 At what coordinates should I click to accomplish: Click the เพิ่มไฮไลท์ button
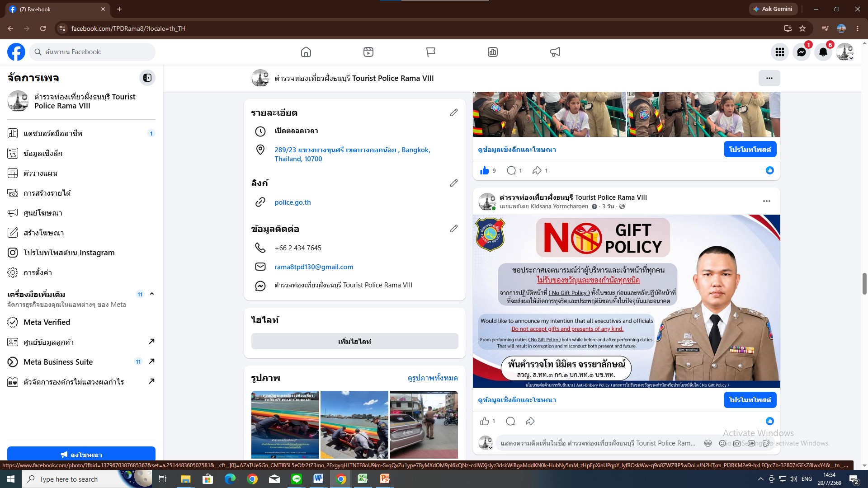point(355,342)
